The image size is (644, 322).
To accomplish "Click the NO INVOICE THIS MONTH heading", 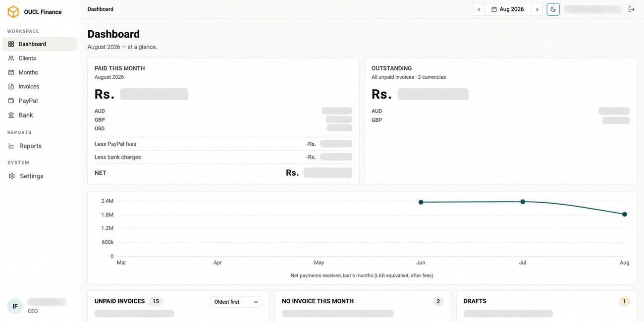I will click(318, 301).
